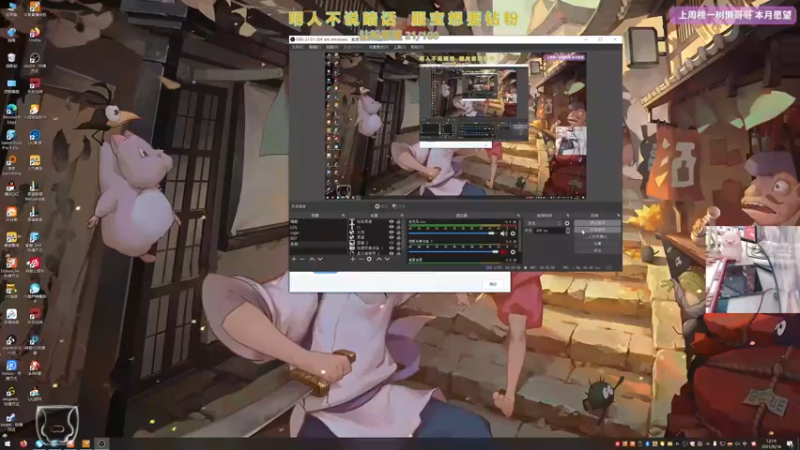Viewport: 800px width, 450px height.
Task: Toggle visibility eye of third source row
Action: [x=391, y=232]
